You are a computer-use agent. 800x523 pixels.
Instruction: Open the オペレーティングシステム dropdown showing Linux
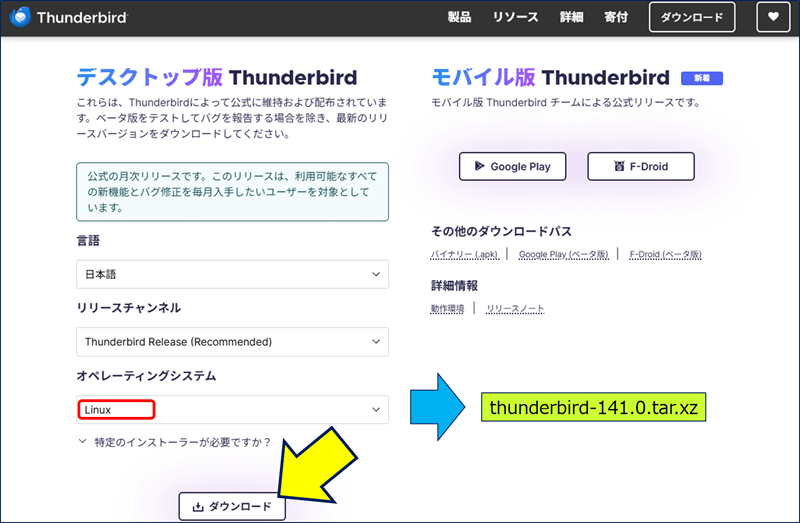tap(232, 410)
